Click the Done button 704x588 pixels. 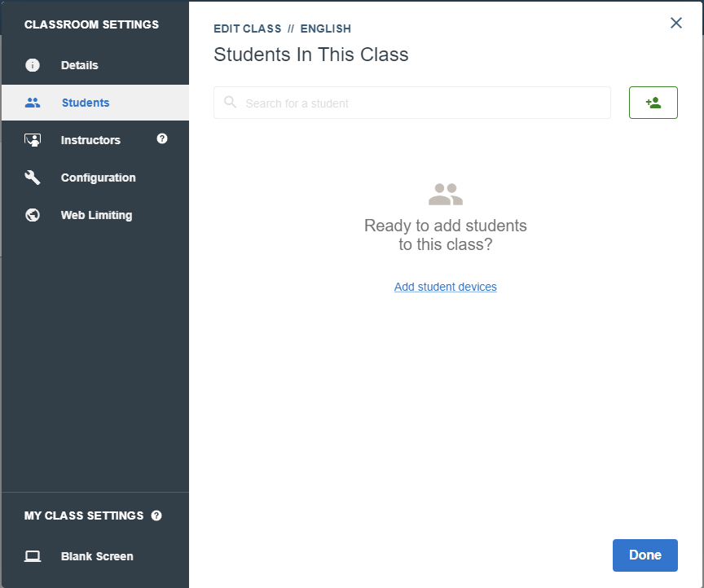click(x=645, y=555)
